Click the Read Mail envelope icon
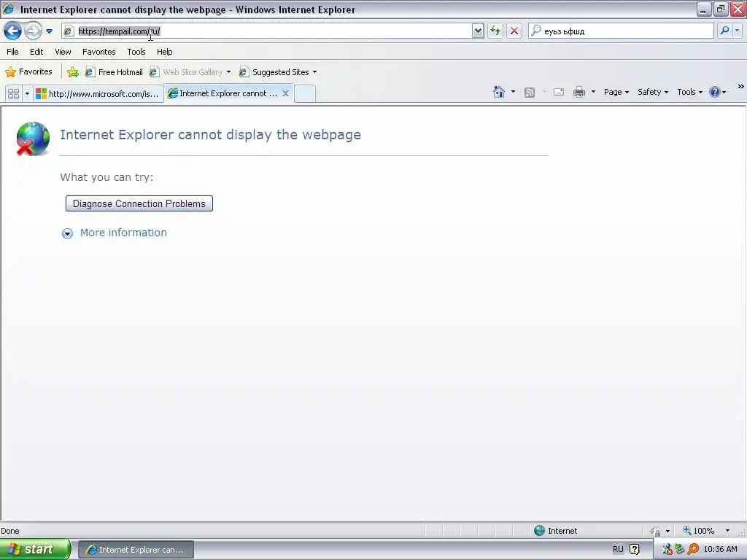This screenshot has height=560, width=747. (x=559, y=92)
